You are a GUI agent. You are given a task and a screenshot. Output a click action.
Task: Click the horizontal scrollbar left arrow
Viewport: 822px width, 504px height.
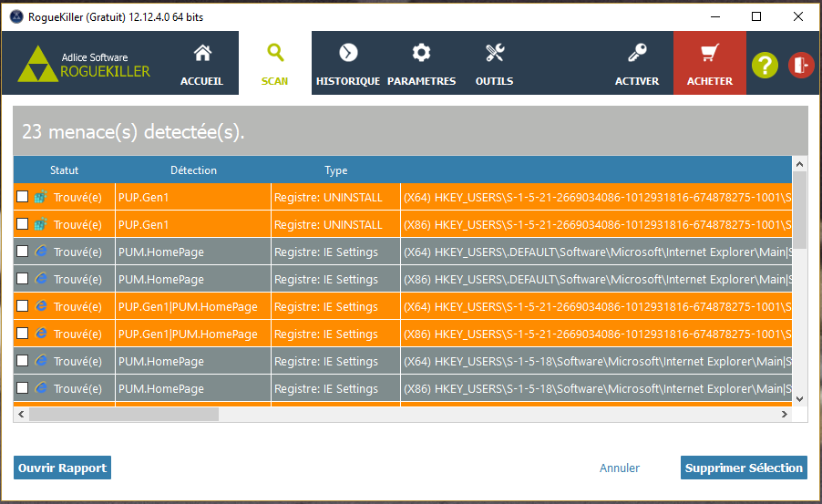[x=21, y=415]
